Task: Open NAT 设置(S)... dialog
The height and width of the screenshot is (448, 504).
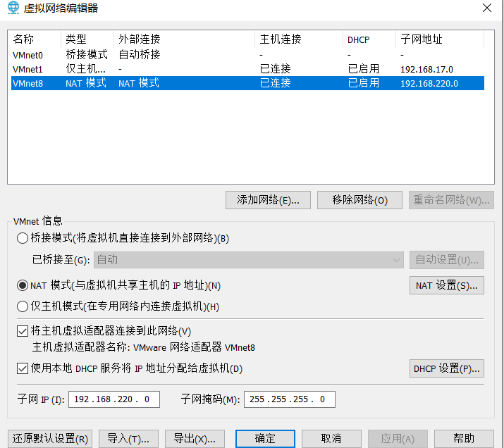Action: [x=447, y=285]
